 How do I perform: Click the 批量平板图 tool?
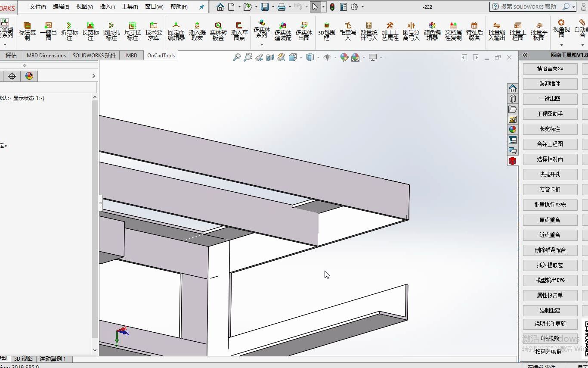tap(539, 31)
